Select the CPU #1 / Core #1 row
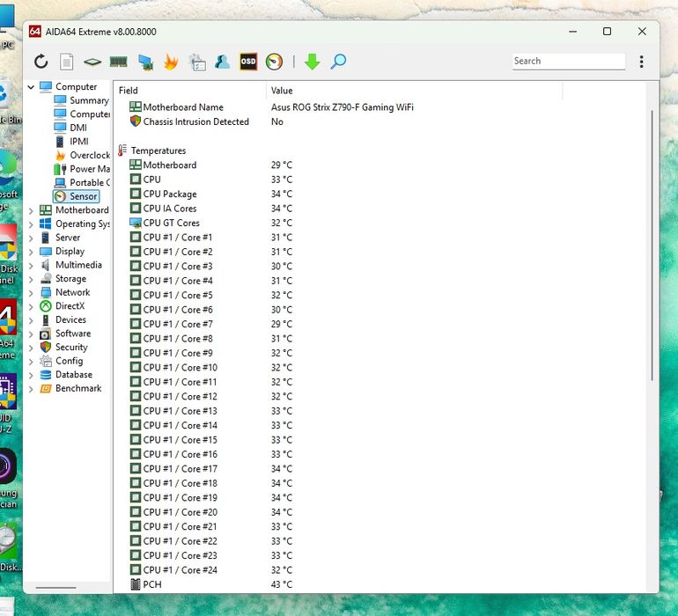Image resolution: width=678 pixels, height=616 pixels. [x=338, y=238]
